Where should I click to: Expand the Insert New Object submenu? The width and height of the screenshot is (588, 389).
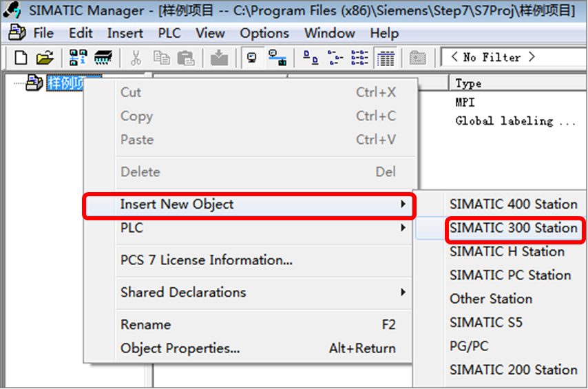click(249, 204)
